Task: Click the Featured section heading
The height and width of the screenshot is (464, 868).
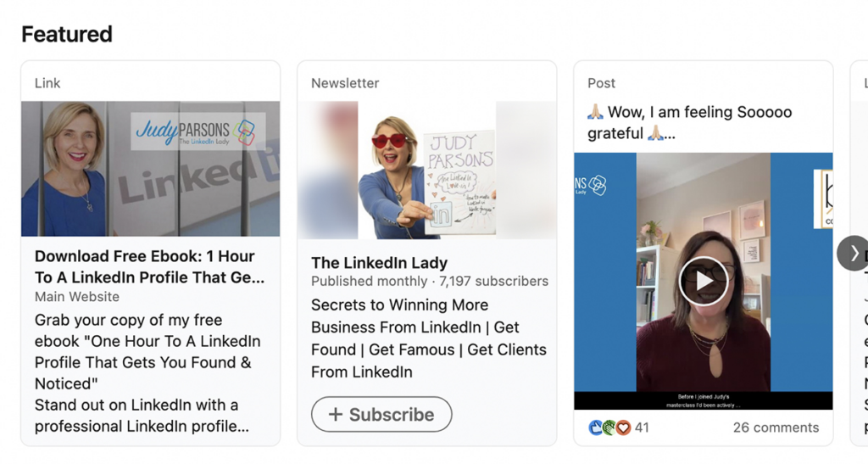Action: 67,34
